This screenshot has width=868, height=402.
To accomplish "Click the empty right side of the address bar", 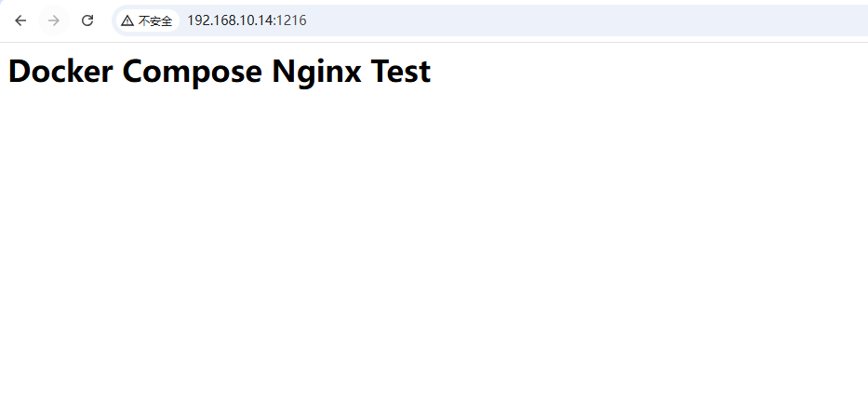I will click(587, 20).
